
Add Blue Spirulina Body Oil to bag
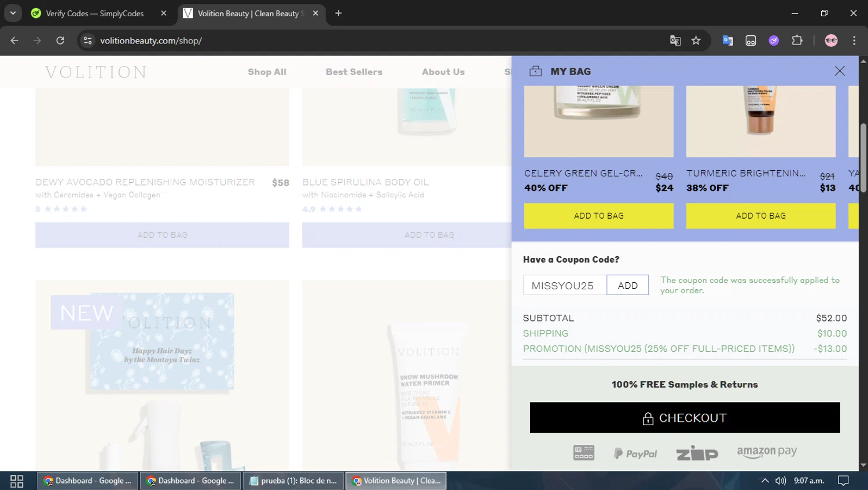click(x=407, y=235)
